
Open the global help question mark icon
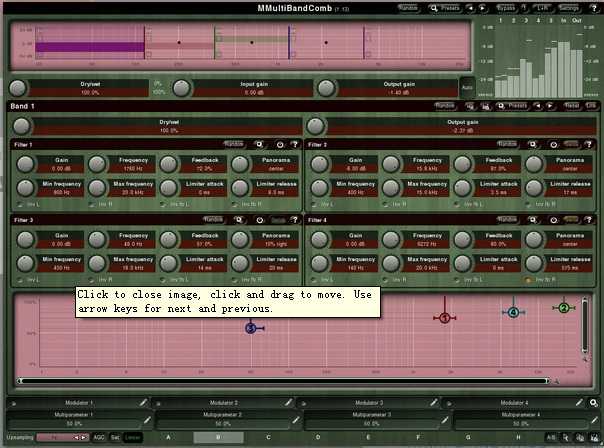[x=595, y=7]
